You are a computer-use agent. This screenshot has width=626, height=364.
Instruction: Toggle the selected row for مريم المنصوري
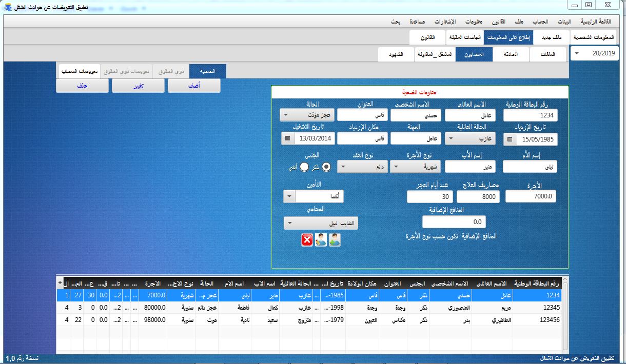(308, 308)
